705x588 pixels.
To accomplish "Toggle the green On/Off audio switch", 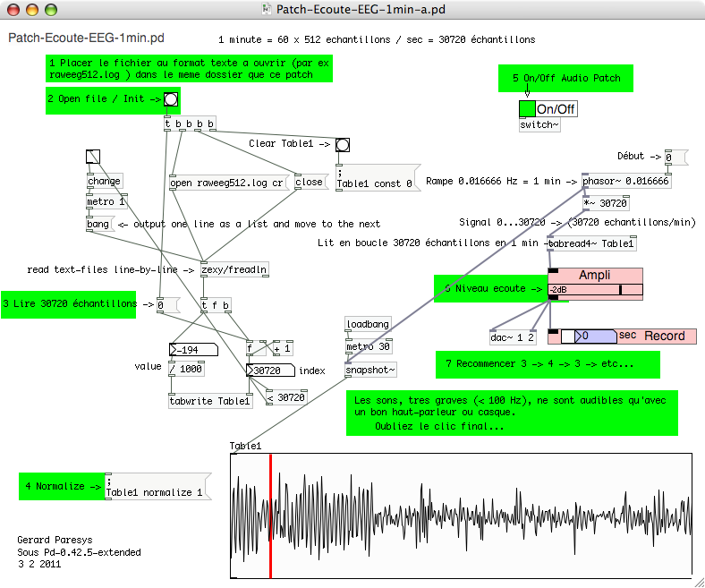I will 527,109.
